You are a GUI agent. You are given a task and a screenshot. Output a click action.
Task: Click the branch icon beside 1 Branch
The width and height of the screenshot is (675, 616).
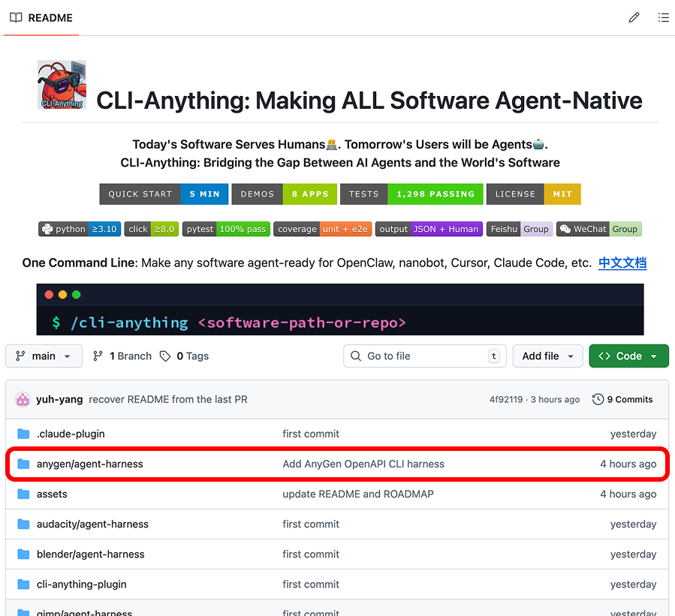point(98,356)
